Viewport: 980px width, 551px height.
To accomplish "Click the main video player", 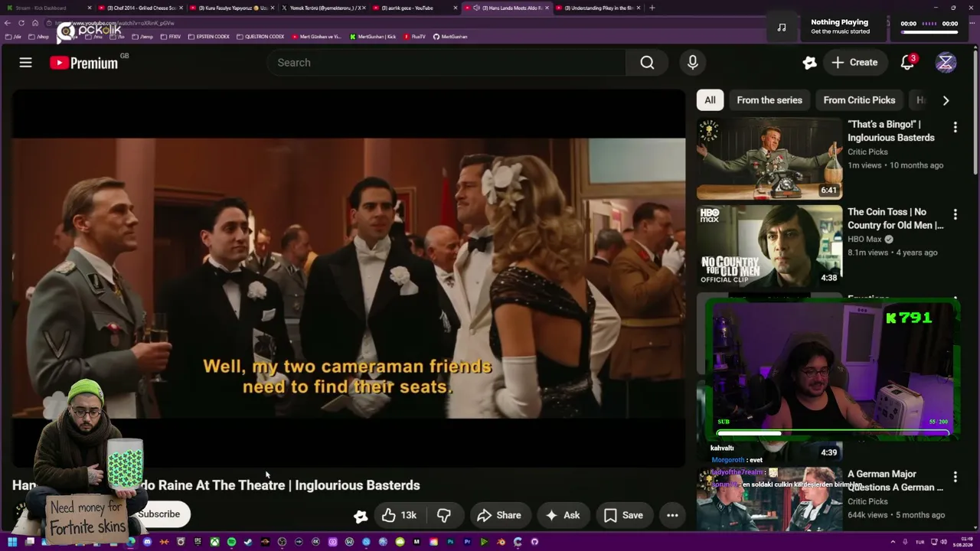I will 349,278.
